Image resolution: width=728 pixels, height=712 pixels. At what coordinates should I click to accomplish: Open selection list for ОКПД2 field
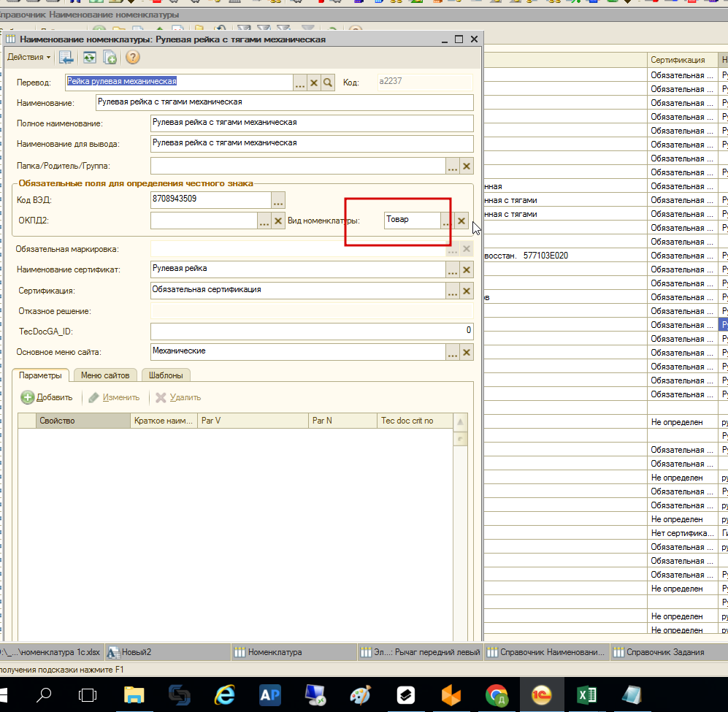coord(264,221)
